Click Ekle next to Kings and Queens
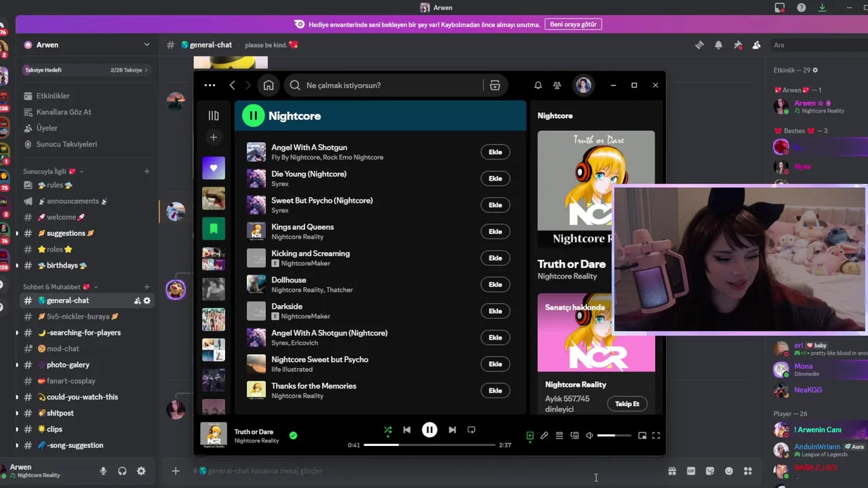Screen dimensions: 868x488 495,232
